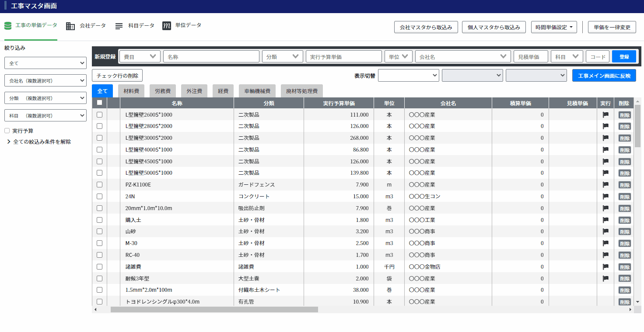Image resolution: width=644 pixels, height=332 pixels.
Task: Open the 単位 dropdown in 新規登録 bar
Action: (x=399, y=56)
